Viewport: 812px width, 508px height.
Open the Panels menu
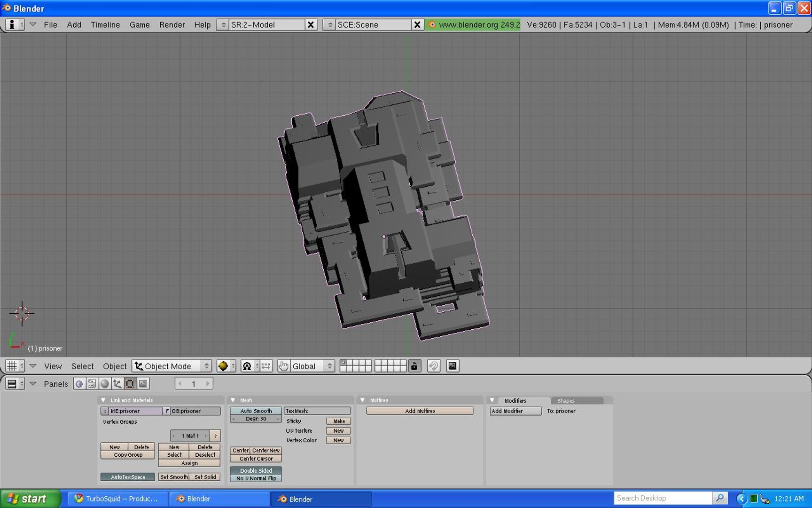tap(56, 384)
